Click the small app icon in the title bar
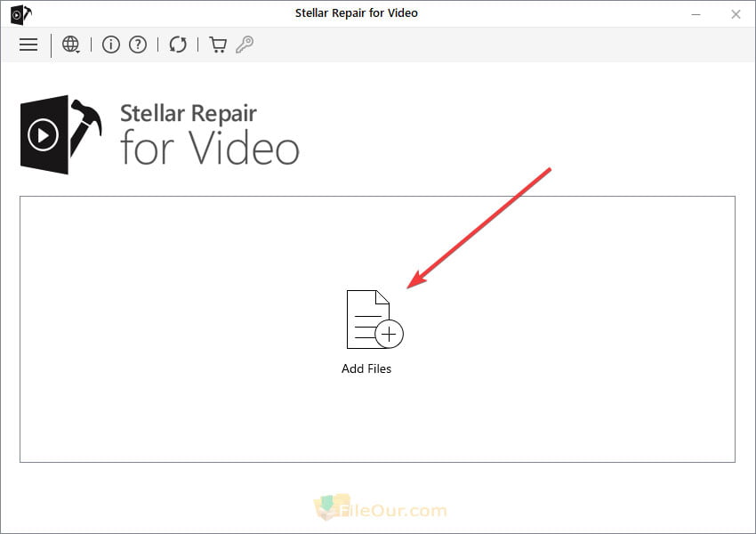 click(x=20, y=14)
